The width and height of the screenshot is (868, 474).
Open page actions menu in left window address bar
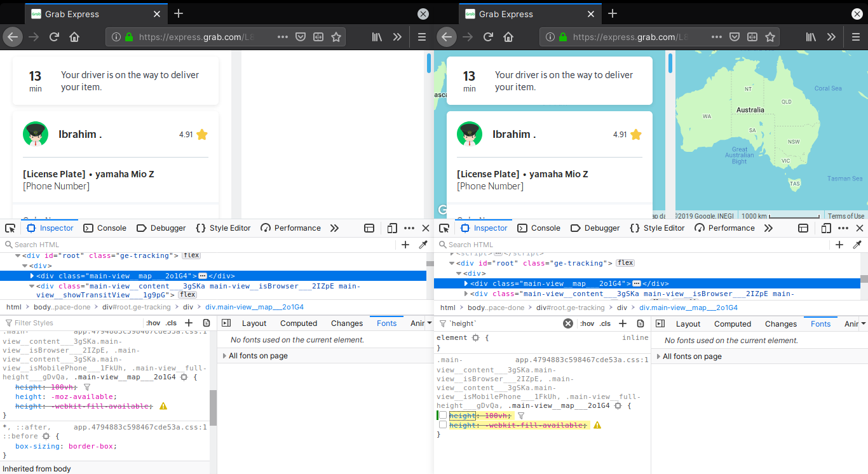click(x=283, y=37)
